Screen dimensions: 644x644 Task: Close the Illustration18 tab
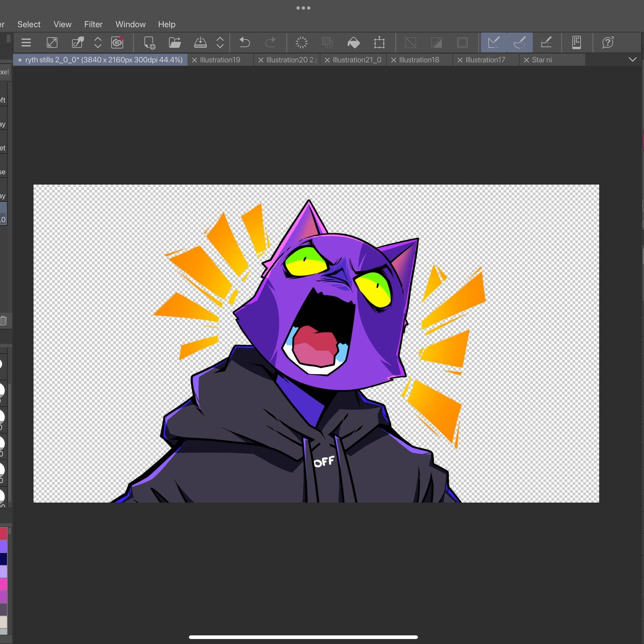[393, 60]
